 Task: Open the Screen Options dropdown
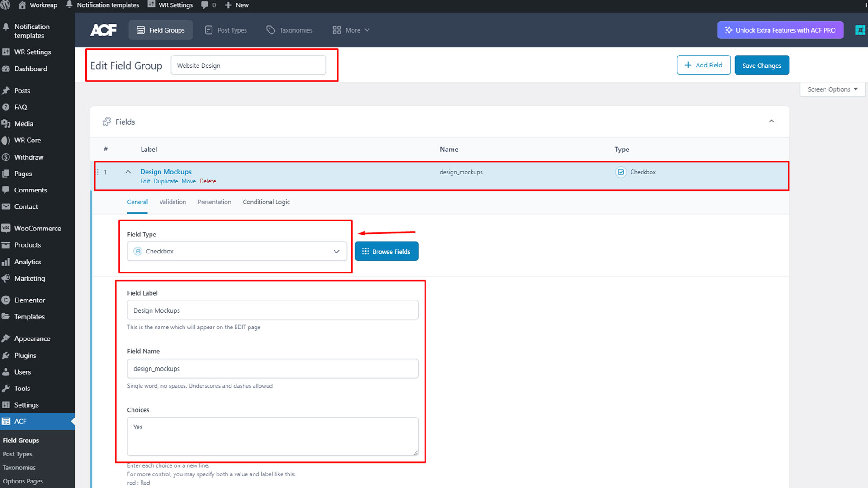[832, 89]
